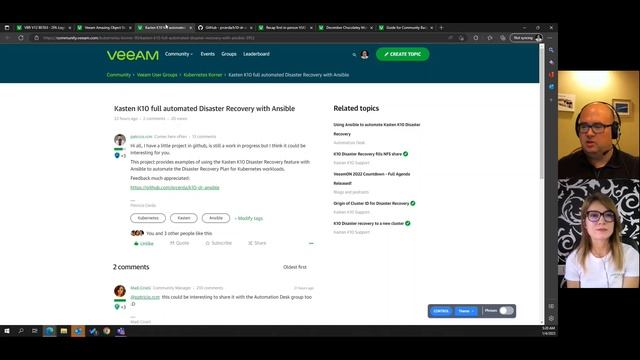Click the Kasten tag

[184, 218]
